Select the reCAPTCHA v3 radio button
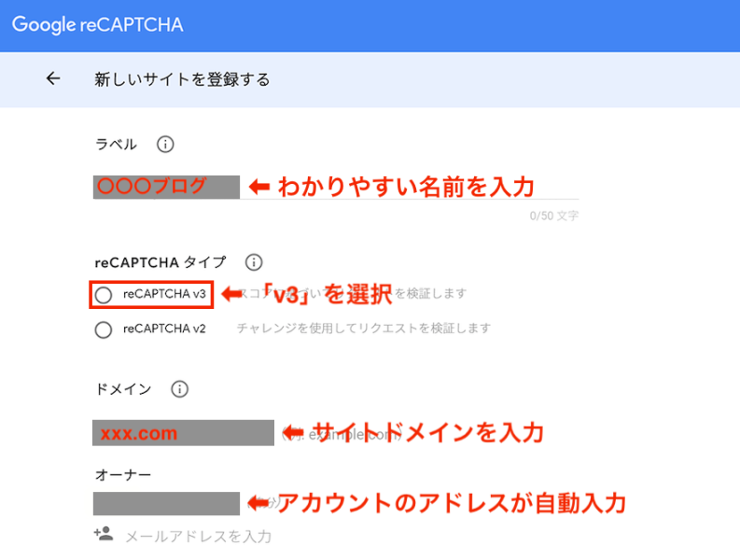Image resolution: width=740 pixels, height=560 pixels. tap(104, 295)
